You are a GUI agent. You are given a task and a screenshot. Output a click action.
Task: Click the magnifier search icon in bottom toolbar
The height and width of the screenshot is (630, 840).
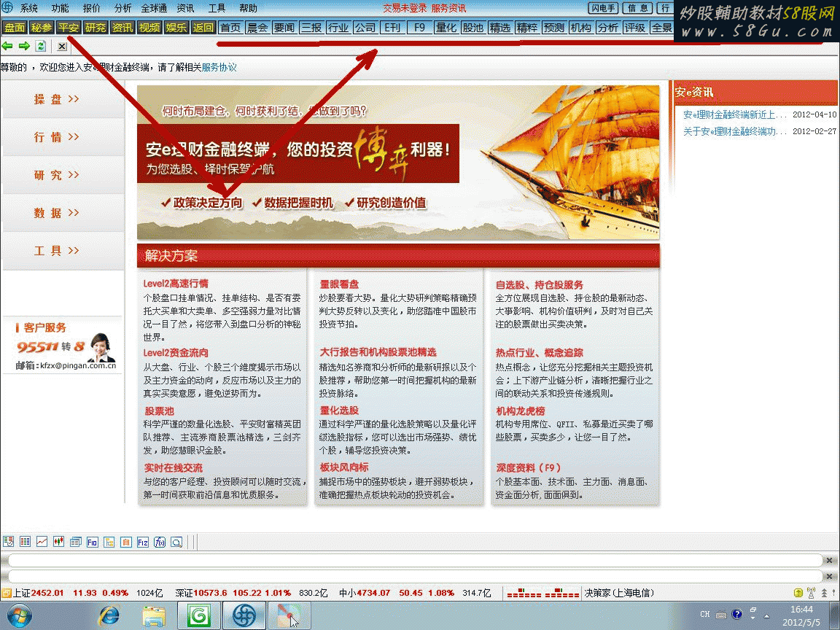pyautogui.click(x=176, y=542)
